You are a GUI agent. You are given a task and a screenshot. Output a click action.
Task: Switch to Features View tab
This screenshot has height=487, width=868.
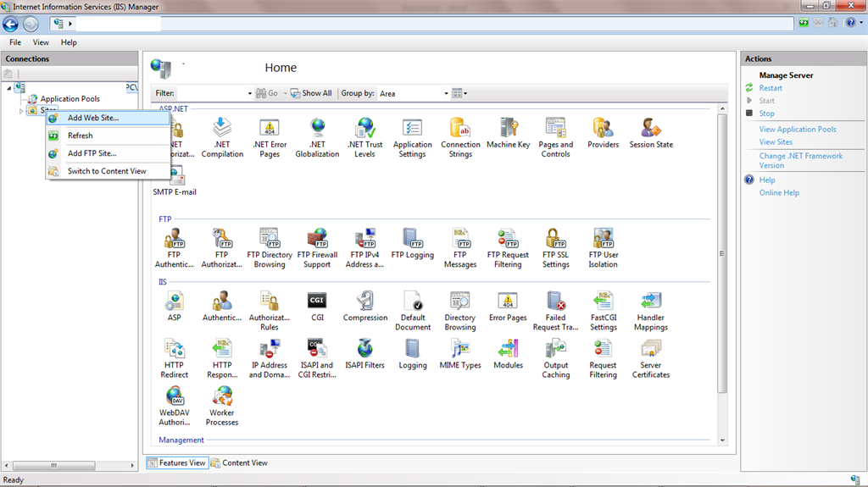pyautogui.click(x=177, y=462)
